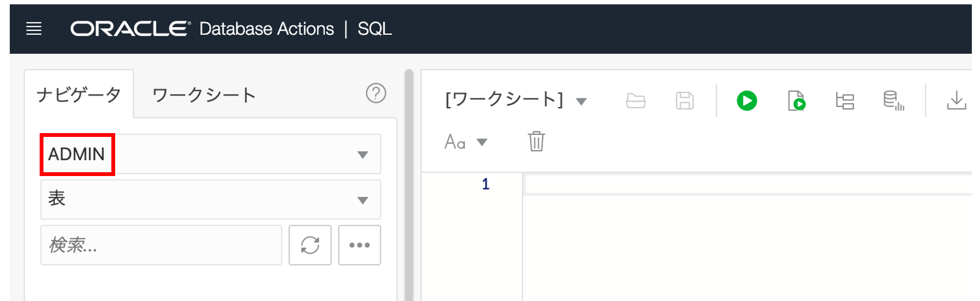Open the hamburger navigation menu
The height and width of the screenshot is (301, 980).
pyautogui.click(x=34, y=29)
